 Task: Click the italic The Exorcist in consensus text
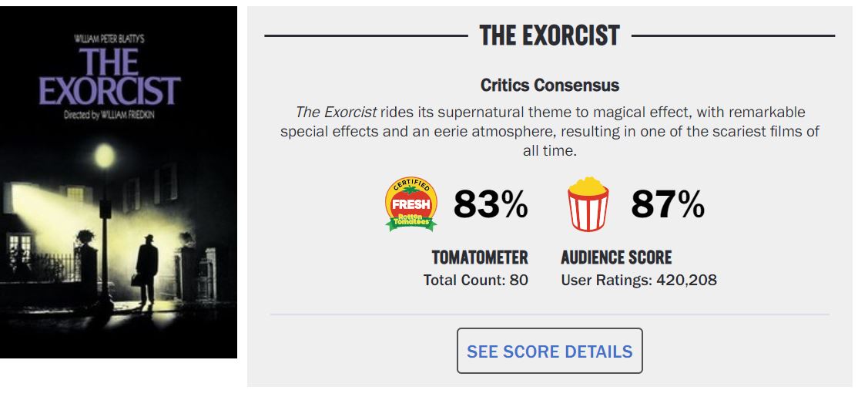pyautogui.click(x=336, y=113)
